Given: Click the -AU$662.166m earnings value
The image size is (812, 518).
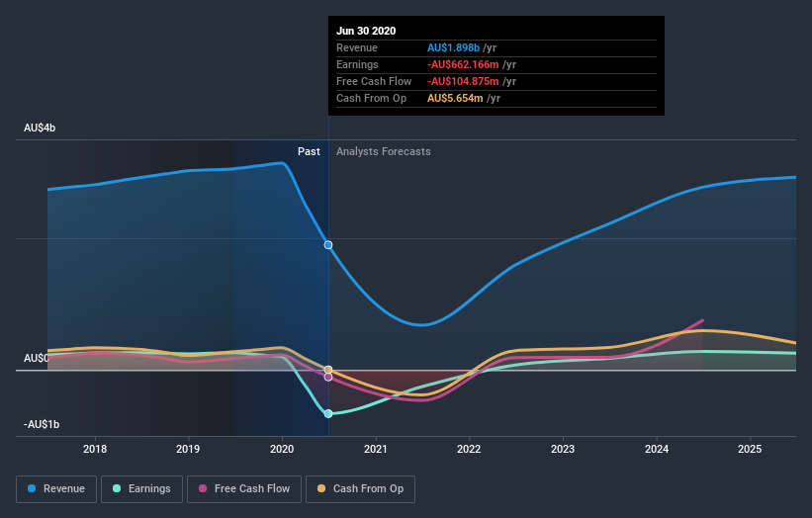Looking at the screenshot, I should [x=463, y=64].
